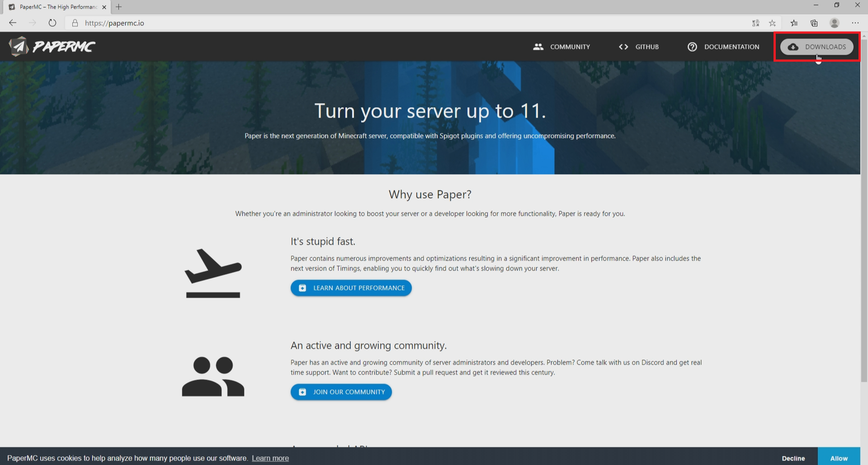Click the translate page icon in the address bar
The image size is (868, 465).
[755, 23]
